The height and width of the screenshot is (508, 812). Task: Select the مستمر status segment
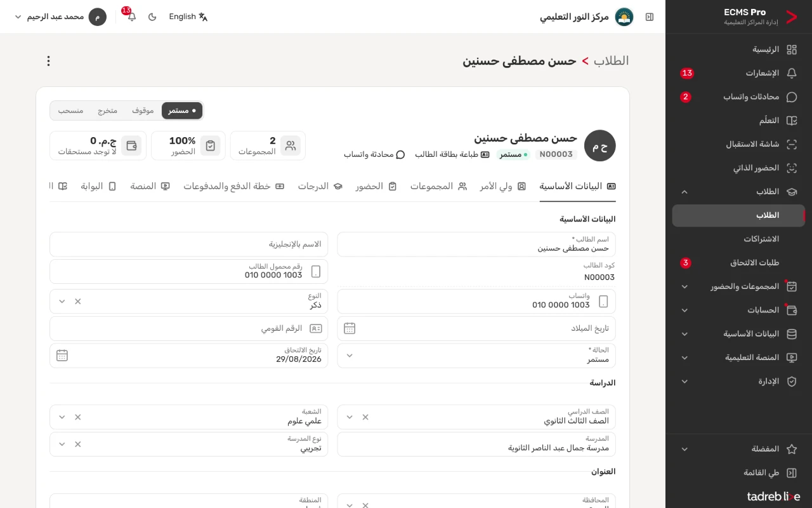pos(182,110)
